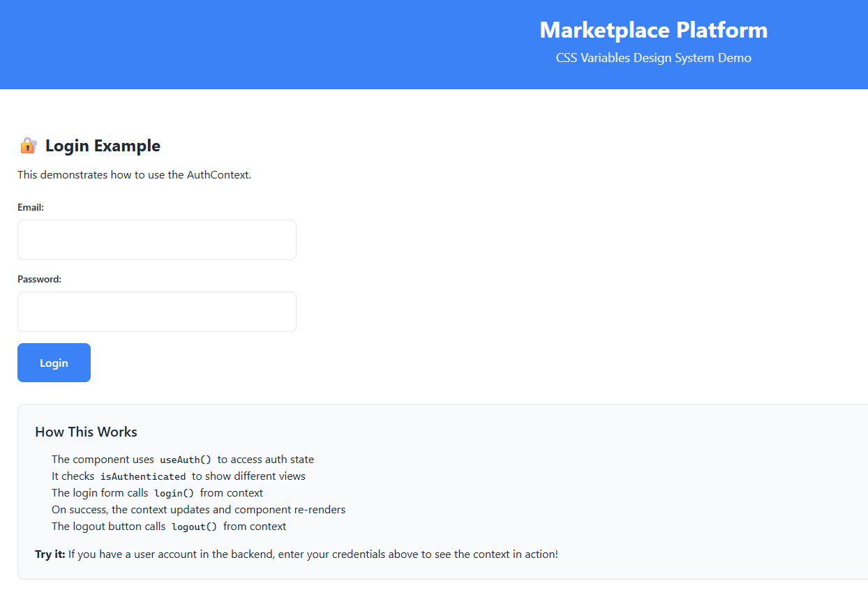Click the Login Example heading
The width and height of the screenshot is (868, 597).
(102, 145)
